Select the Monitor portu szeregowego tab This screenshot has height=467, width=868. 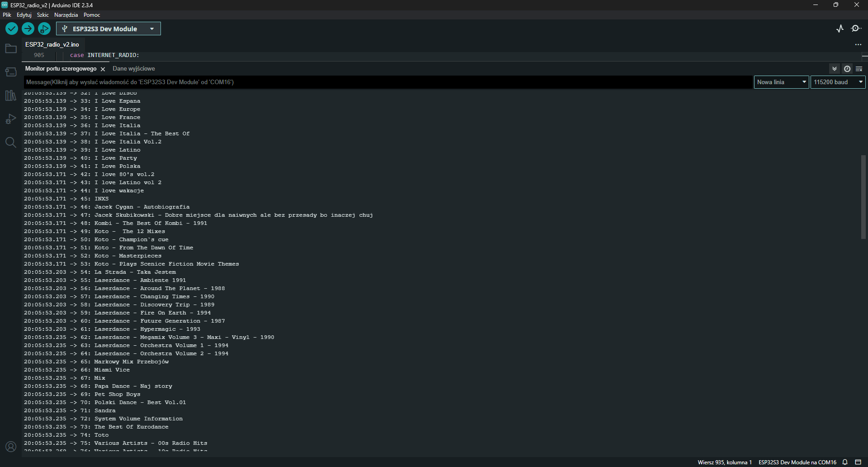tap(61, 69)
